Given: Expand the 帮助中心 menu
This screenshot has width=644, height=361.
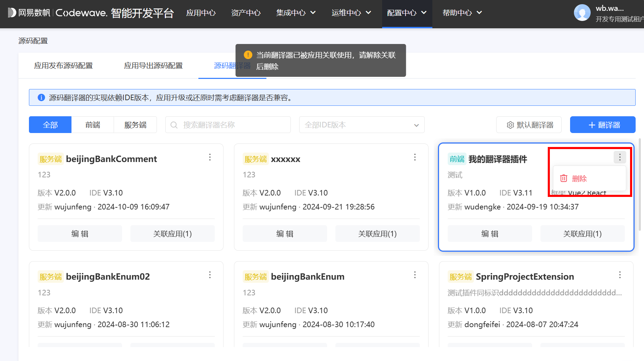Looking at the screenshot, I should (462, 13).
